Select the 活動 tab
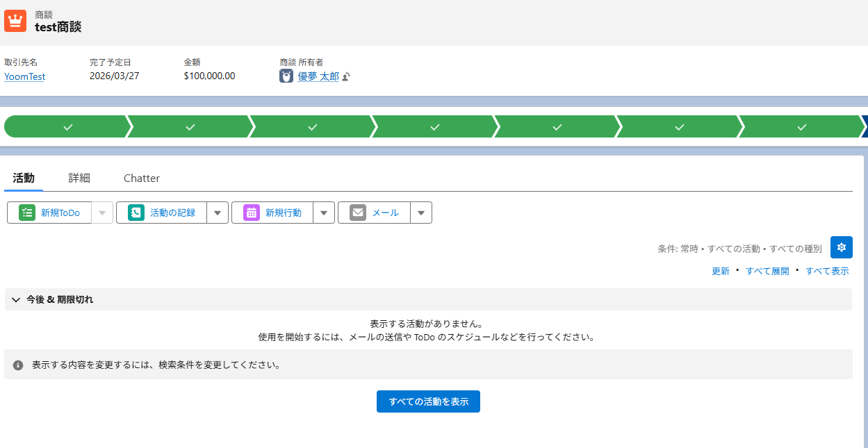Screen dimensions: 868x448 [x=24, y=178]
